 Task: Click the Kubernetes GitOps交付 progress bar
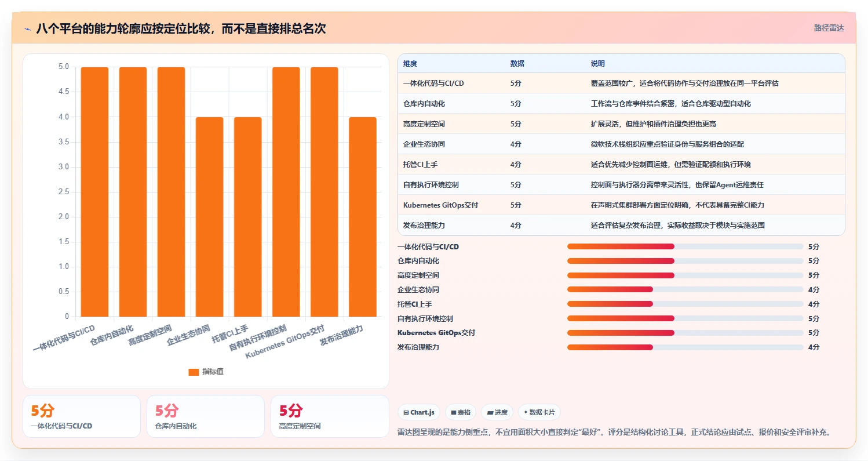pos(685,333)
